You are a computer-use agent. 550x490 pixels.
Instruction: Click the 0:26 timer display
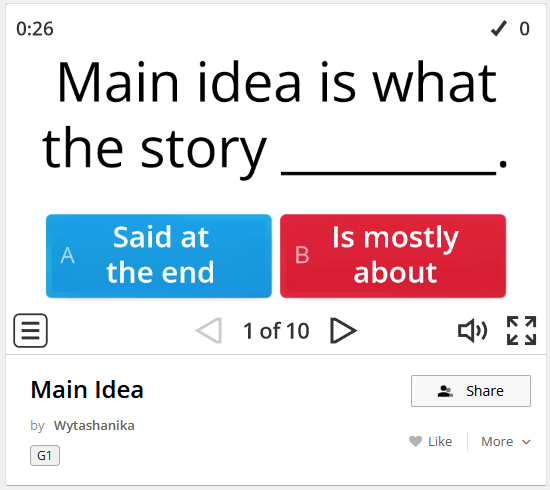pyautogui.click(x=35, y=29)
